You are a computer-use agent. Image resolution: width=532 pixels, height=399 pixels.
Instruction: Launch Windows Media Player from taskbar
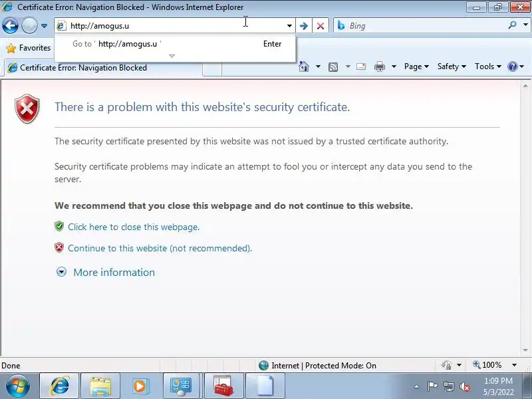pos(140,386)
